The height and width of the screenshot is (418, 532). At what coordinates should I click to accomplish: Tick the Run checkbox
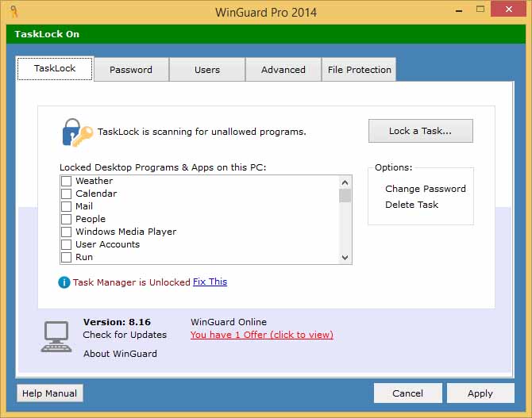tap(66, 257)
